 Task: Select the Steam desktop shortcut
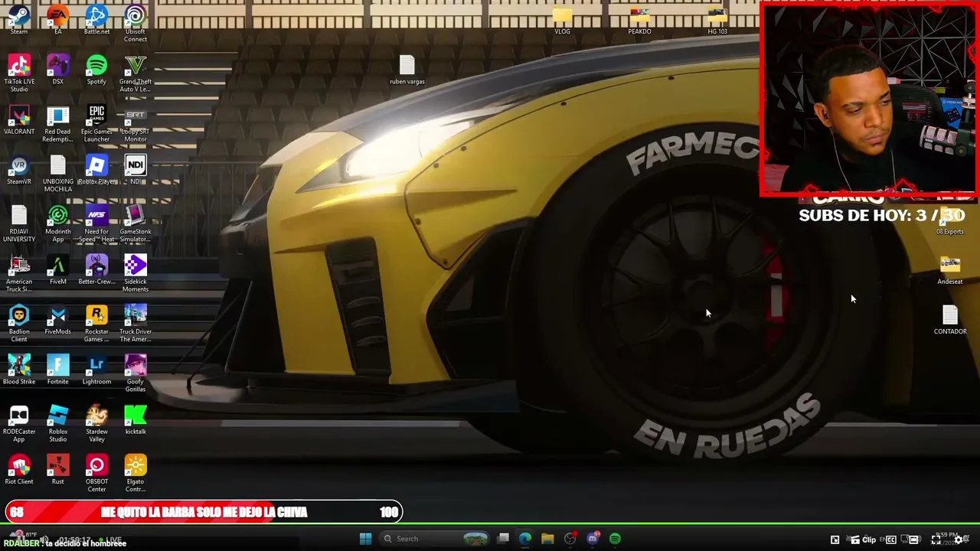(x=19, y=20)
